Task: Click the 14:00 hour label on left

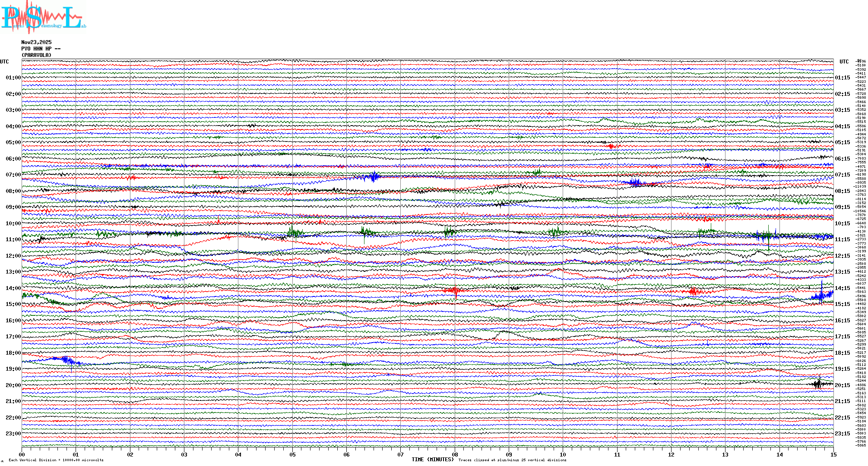Action: [13, 288]
